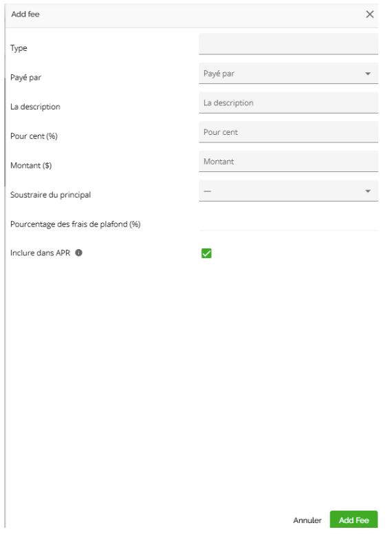
Task: Click the Annuler button
Action: coord(307,520)
